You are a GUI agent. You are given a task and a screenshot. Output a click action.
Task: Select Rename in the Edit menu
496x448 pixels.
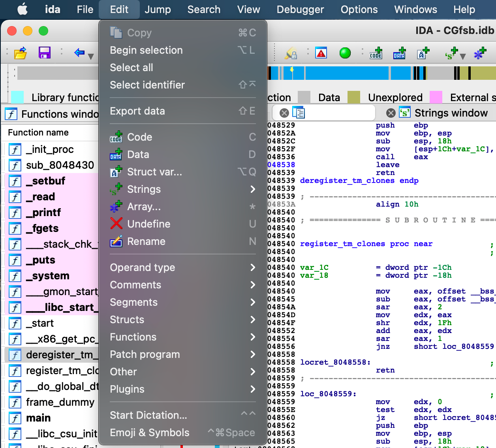point(183,241)
